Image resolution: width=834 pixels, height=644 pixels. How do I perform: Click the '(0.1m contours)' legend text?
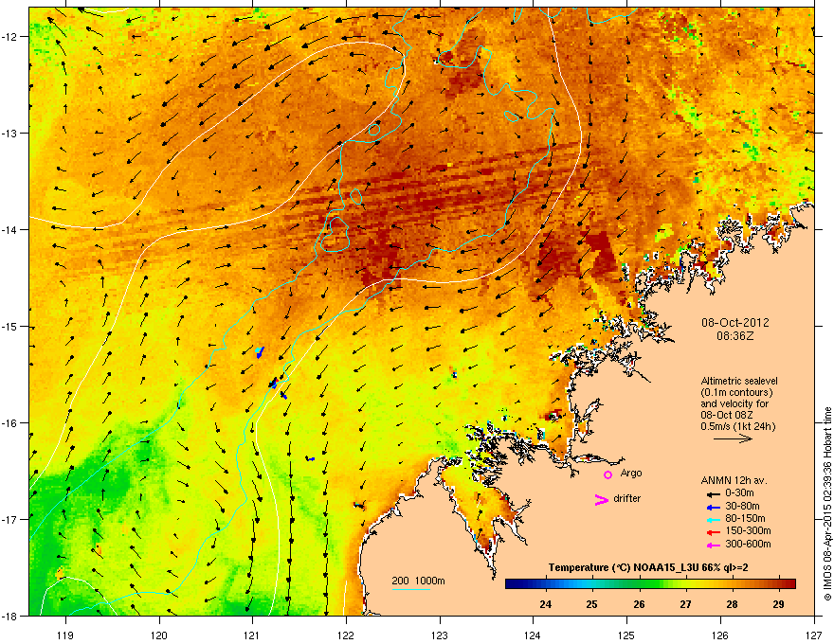click(736, 393)
